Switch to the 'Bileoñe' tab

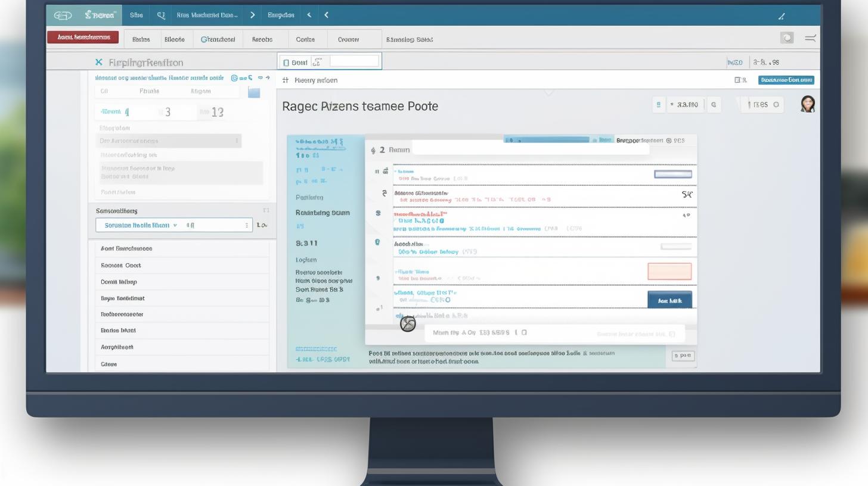(x=174, y=39)
